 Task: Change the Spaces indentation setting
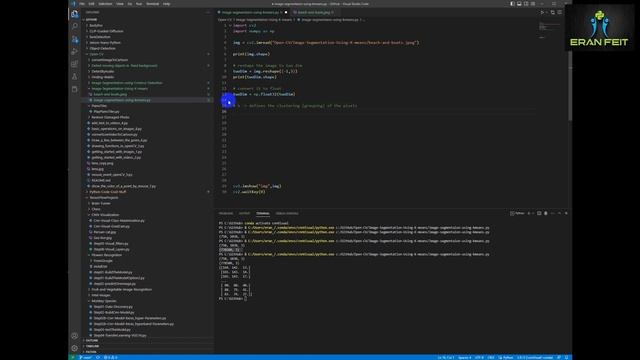tap(464, 358)
